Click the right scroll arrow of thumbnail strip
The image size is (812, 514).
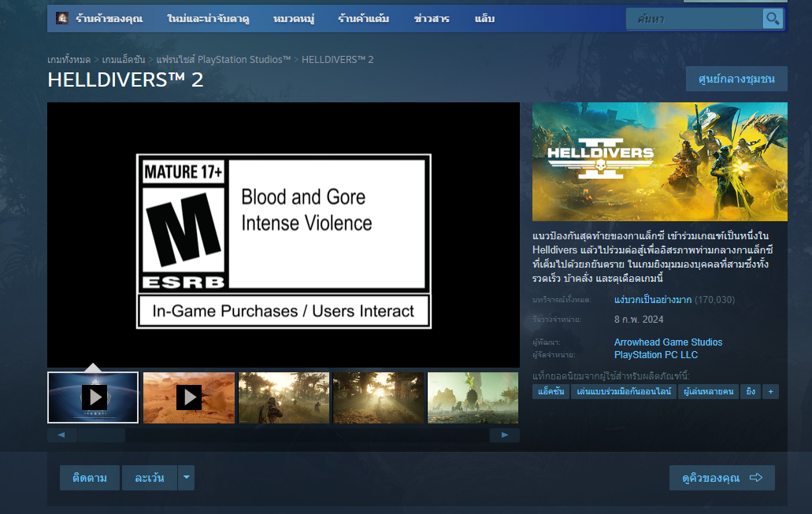tap(504, 434)
